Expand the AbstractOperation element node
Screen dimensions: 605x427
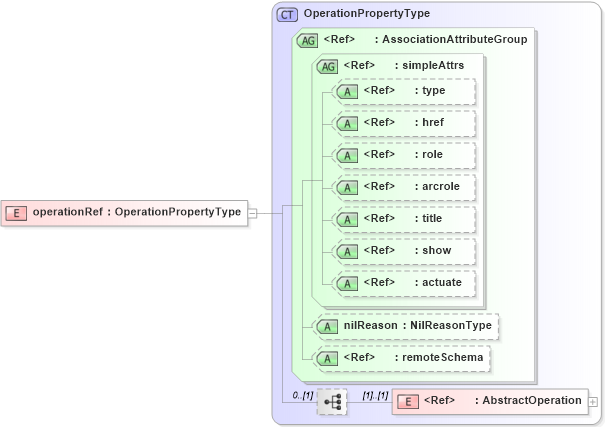[593, 402]
